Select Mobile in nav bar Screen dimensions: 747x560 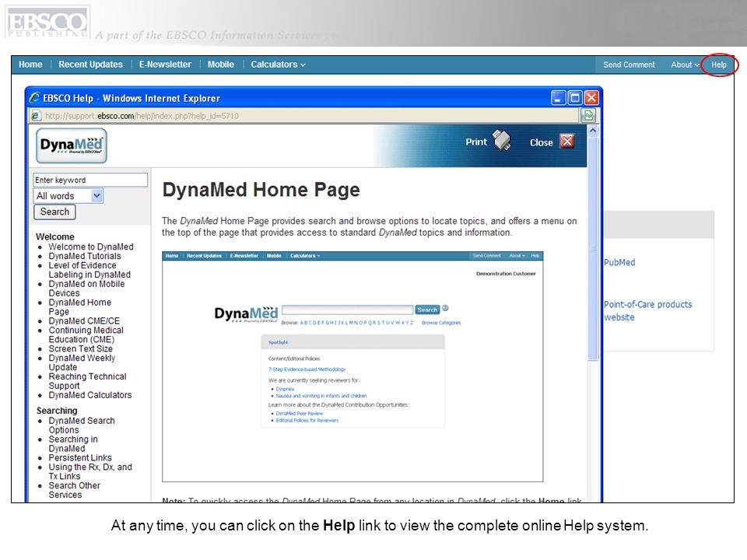[220, 65]
